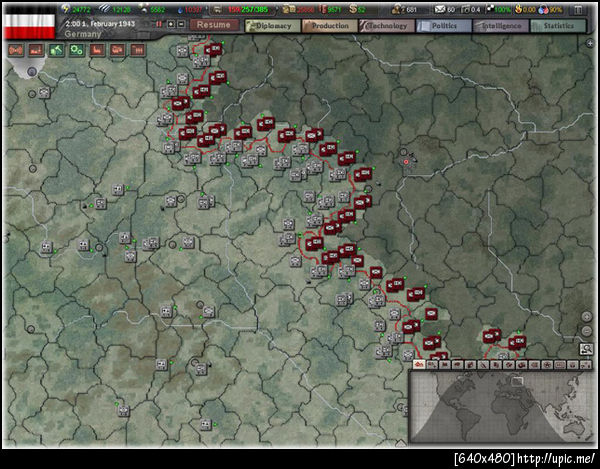Viewport: 600px width, 469px height.
Task: Select the second map mode button
Action: (x=432, y=365)
